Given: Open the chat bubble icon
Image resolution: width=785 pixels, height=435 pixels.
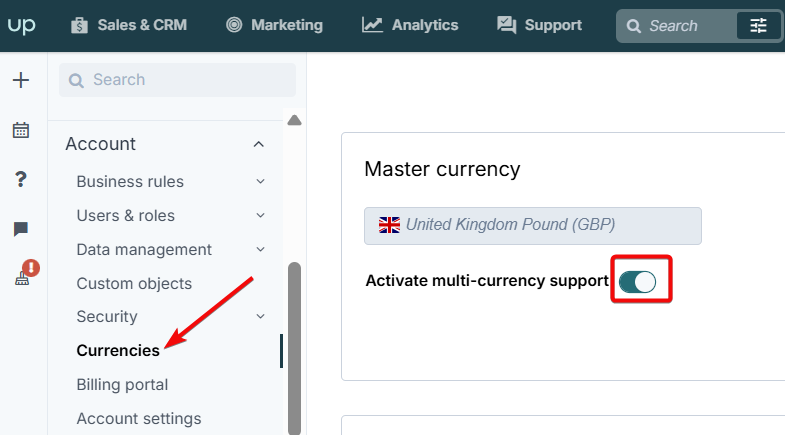Looking at the screenshot, I should point(21,229).
